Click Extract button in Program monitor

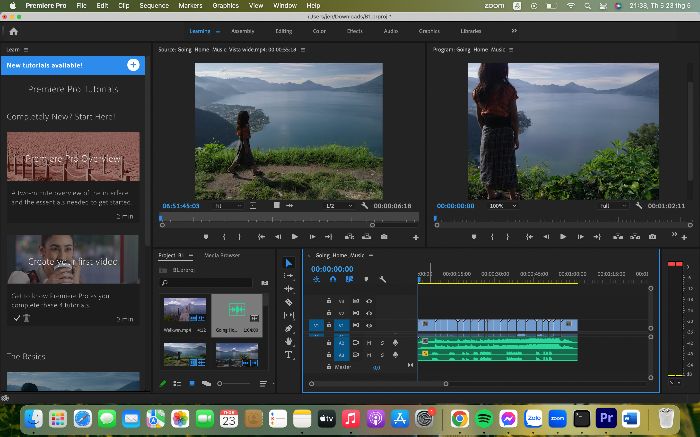tap(635, 237)
